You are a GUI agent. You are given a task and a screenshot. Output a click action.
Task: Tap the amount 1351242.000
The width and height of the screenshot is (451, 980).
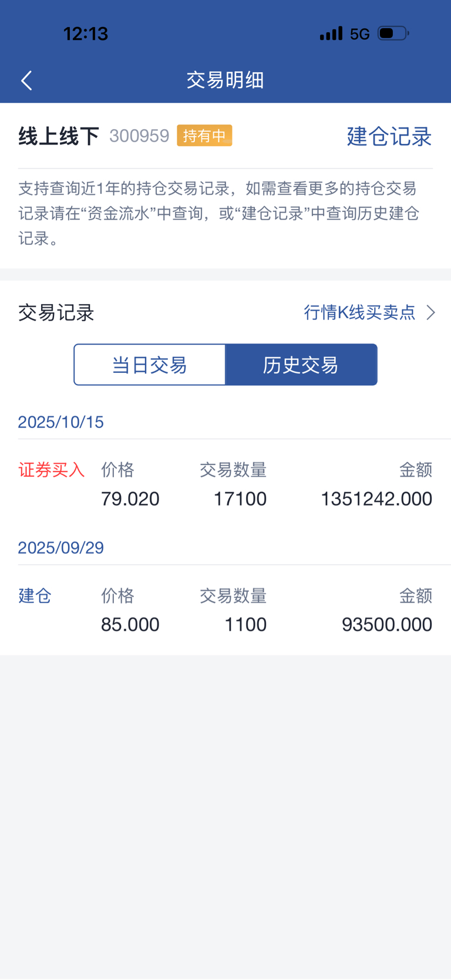pyautogui.click(x=376, y=499)
